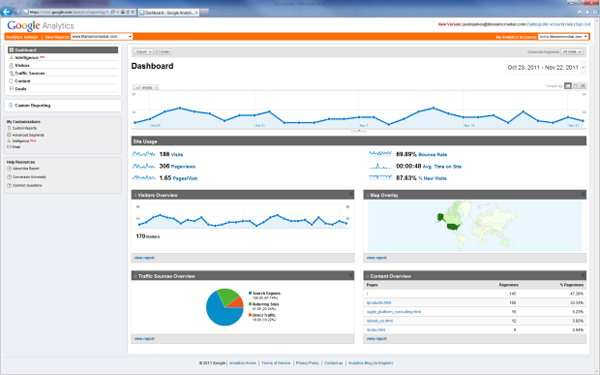Click the Custom Reporting icon
Screen dimensions: 600x375
click(11, 105)
